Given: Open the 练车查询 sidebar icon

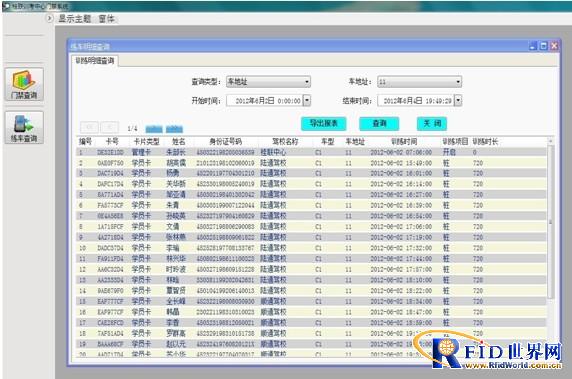Looking at the screenshot, I should pyautogui.click(x=24, y=128).
